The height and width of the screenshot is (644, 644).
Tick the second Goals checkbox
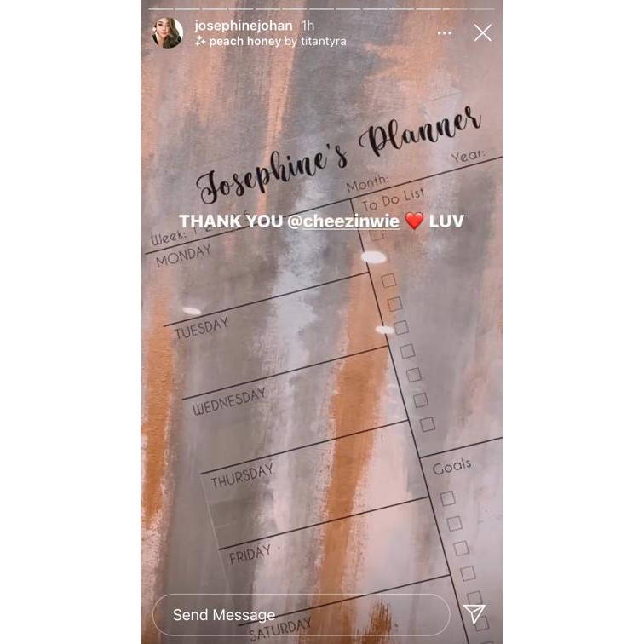coord(454,524)
